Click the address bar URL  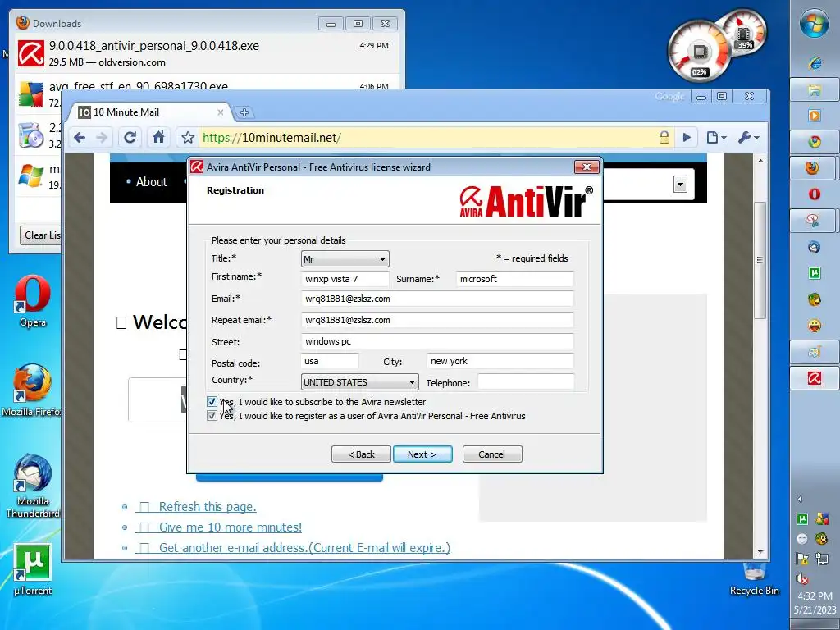(271, 138)
